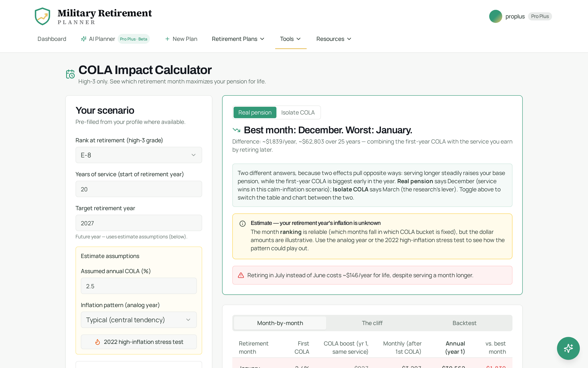Click the flame icon on the stress test button

click(97, 342)
